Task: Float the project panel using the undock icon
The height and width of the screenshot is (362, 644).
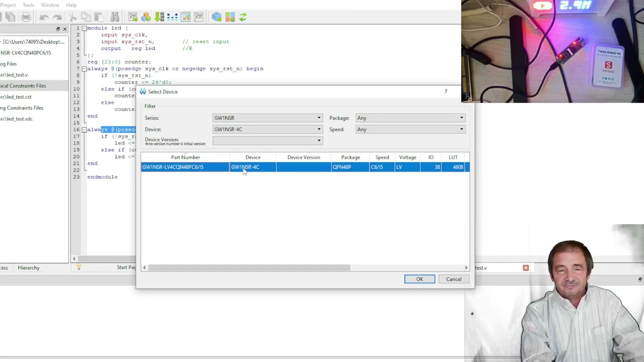Action: pyautogui.click(x=58, y=29)
